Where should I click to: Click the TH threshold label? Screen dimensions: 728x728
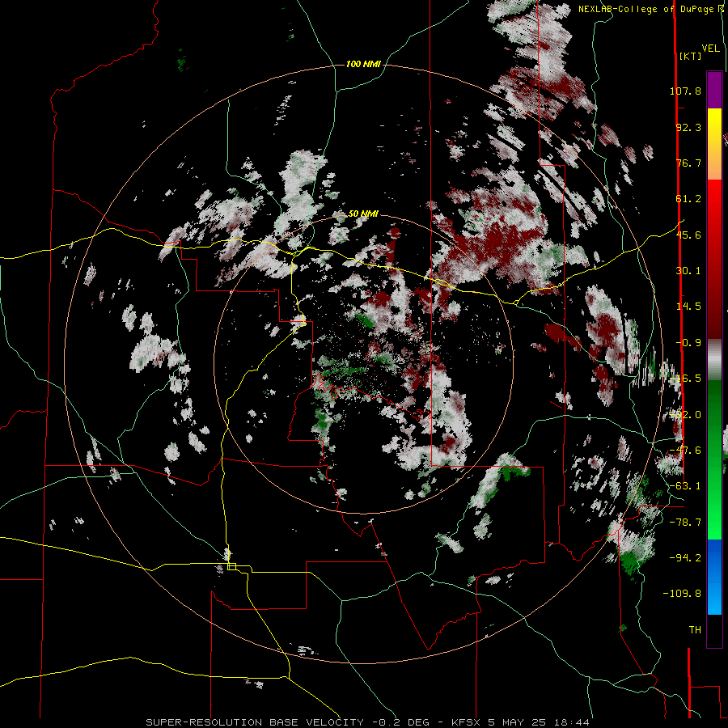695,629
